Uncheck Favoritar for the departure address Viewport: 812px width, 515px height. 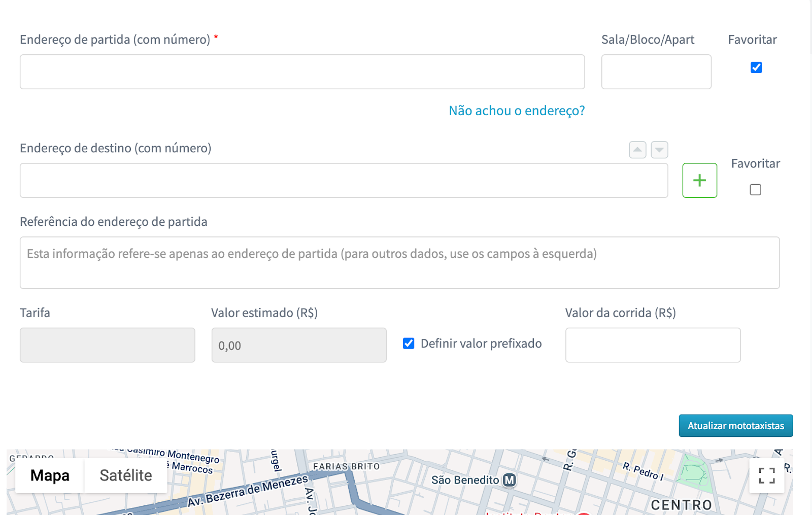pyautogui.click(x=756, y=67)
